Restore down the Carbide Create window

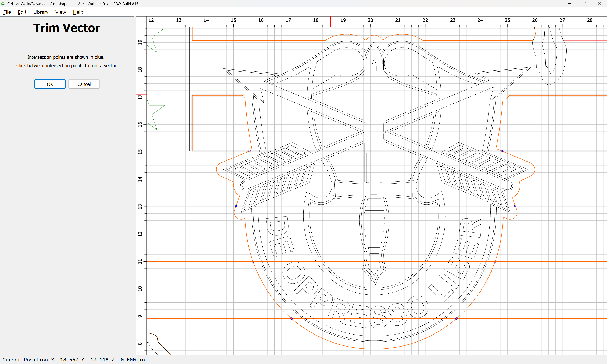pos(584,4)
